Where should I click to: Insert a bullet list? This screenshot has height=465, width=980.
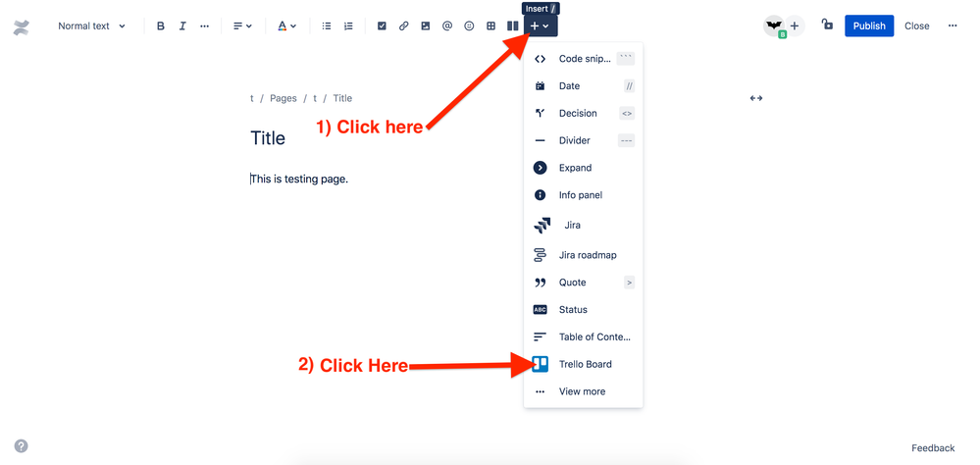click(x=327, y=26)
